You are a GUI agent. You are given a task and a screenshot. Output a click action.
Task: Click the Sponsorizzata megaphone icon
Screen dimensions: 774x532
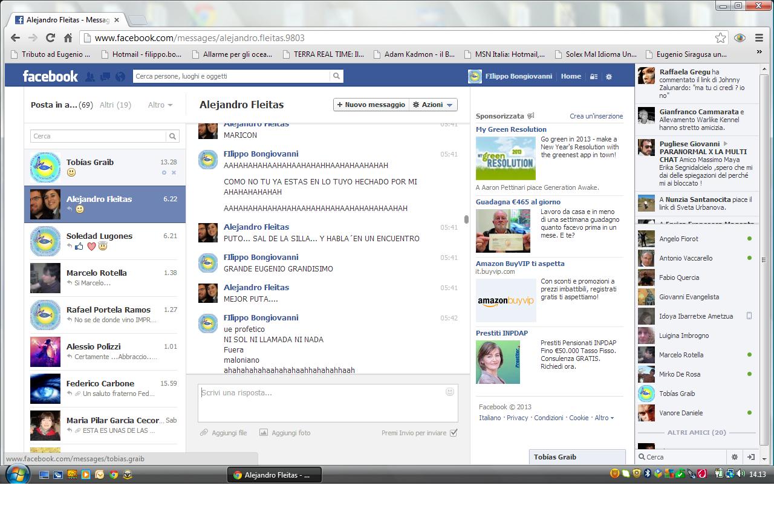(x=530, y=116)
